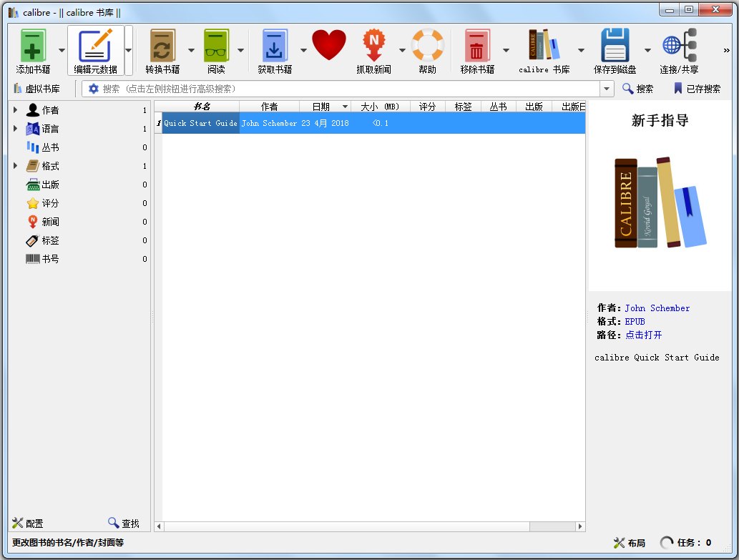
Task: Open the Add books dropdown arrow
Action: tap(62, 50)
